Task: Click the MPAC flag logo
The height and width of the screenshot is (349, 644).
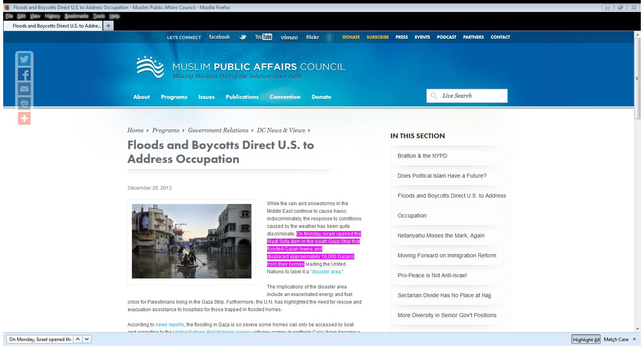Action: (150, 67)
